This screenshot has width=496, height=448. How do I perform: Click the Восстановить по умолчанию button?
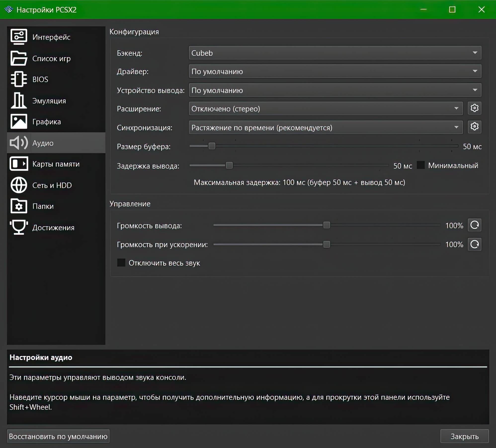pos(58,436)
